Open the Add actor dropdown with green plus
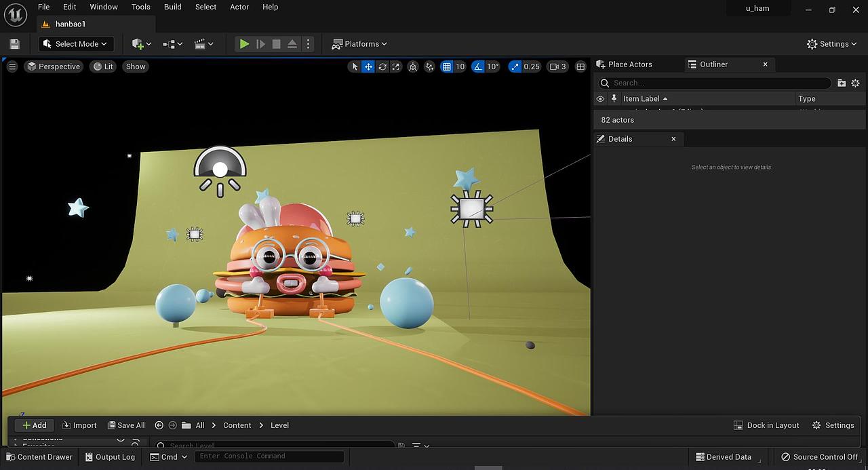Viewport: 868px width, 470px height. tap(138, 43)
